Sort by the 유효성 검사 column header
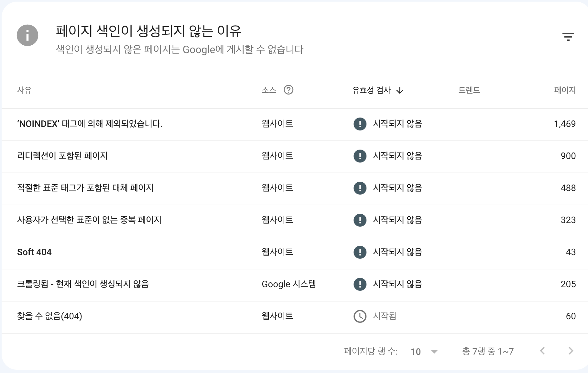Screen dimensions: 588x373 pyautogui.click(x=371, y=90)
